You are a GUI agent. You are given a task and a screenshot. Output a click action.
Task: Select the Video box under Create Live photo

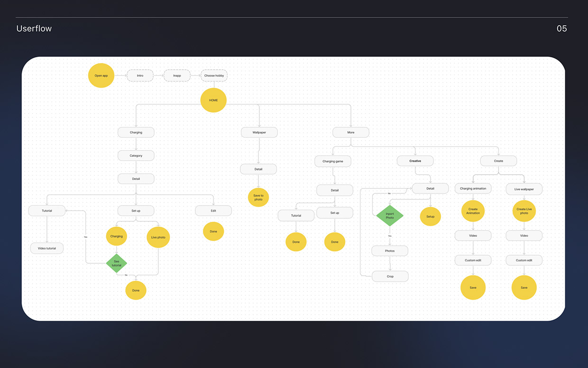click(524, 235)
